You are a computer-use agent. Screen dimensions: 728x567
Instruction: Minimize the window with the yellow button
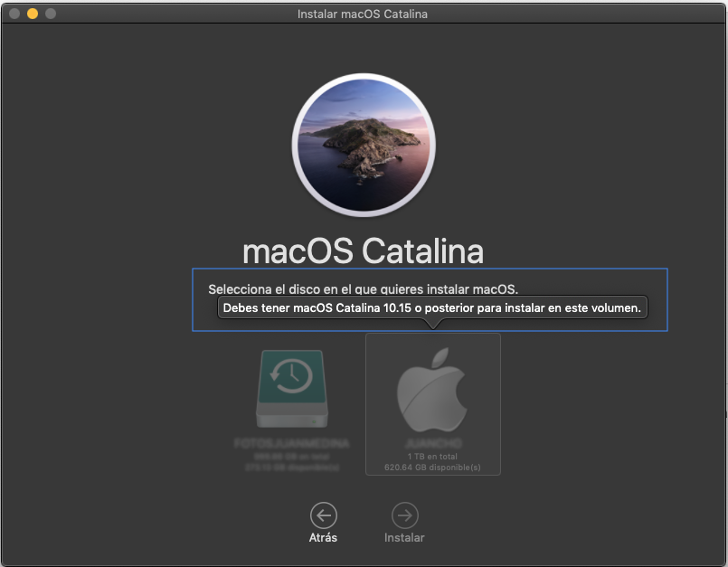pyautogui.click(x=33, y=14)
